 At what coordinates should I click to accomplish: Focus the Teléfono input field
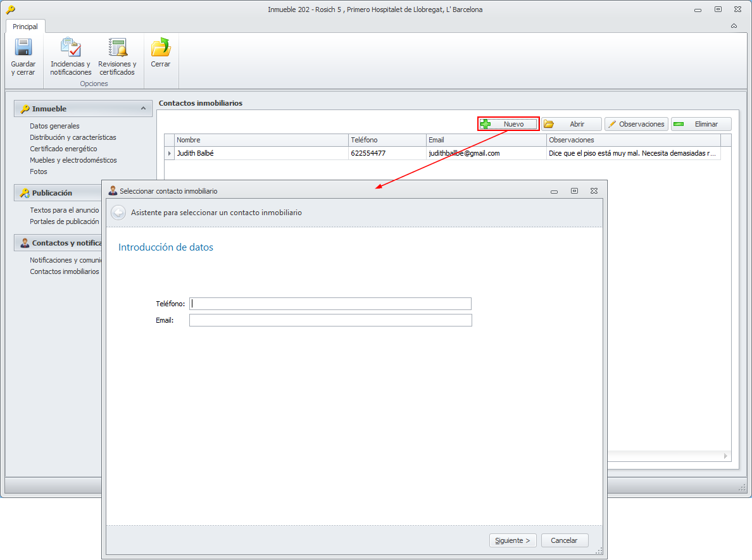(x=330, y=304)
